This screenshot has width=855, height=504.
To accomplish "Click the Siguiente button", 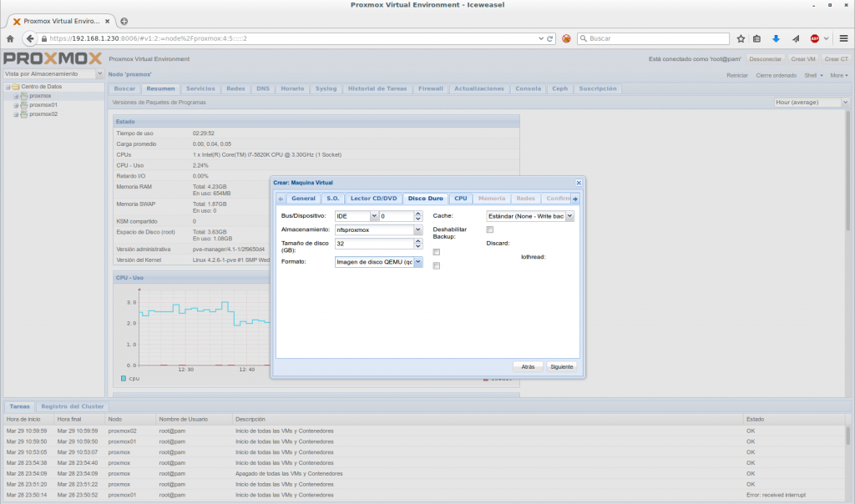I will click(562, 366).
